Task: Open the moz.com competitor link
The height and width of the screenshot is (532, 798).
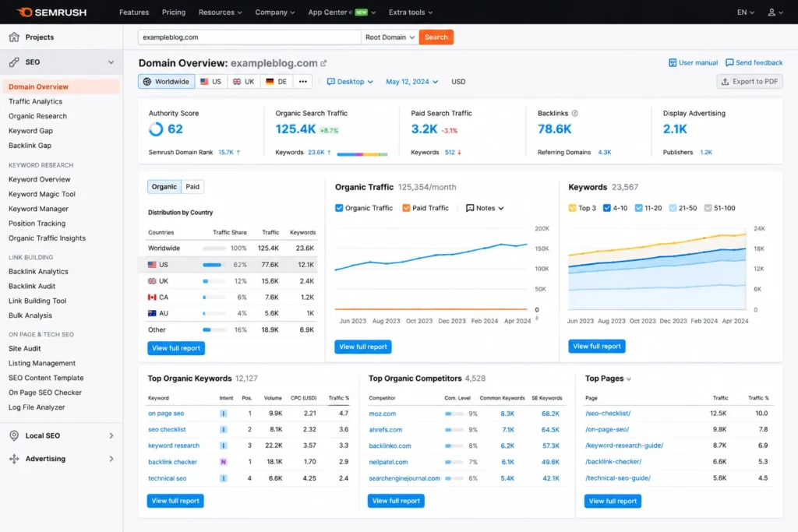Action: tap(382, 414)
